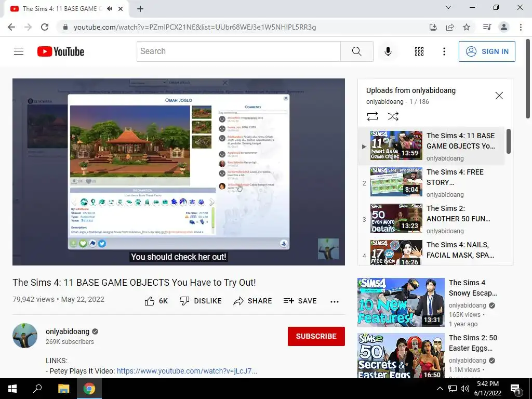The height and width of the screenshot is (399, 532).
Task: Open more actions ellipsis below video
Action: (x=335, y=301)
